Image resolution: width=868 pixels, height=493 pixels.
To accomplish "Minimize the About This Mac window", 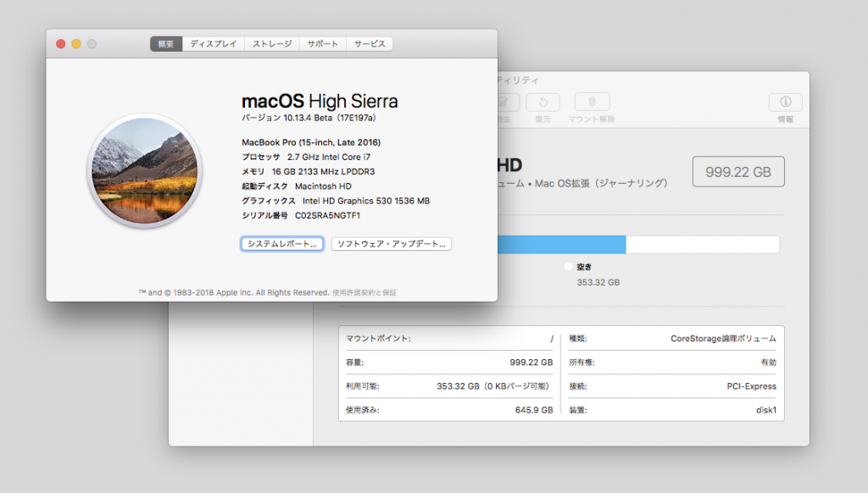I will [x=76, y=44].
